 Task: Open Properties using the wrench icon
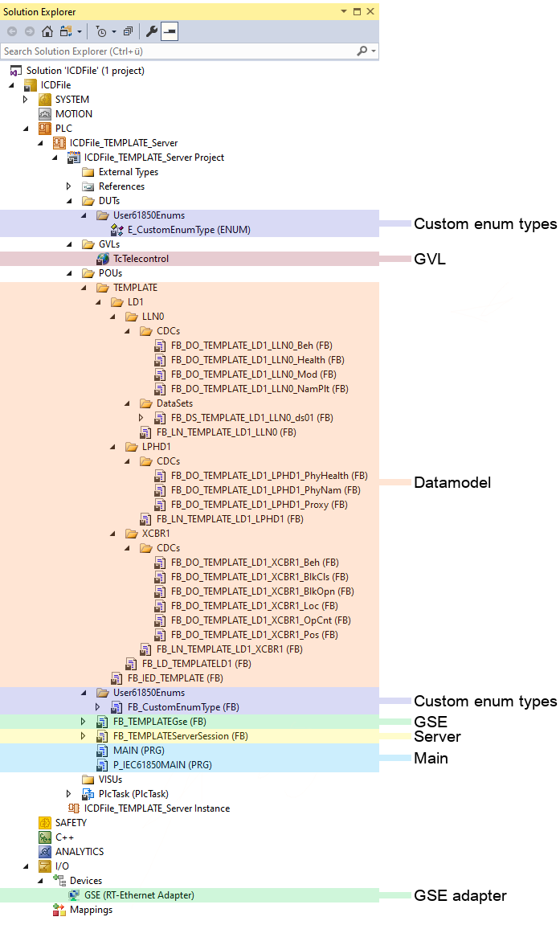152,31
